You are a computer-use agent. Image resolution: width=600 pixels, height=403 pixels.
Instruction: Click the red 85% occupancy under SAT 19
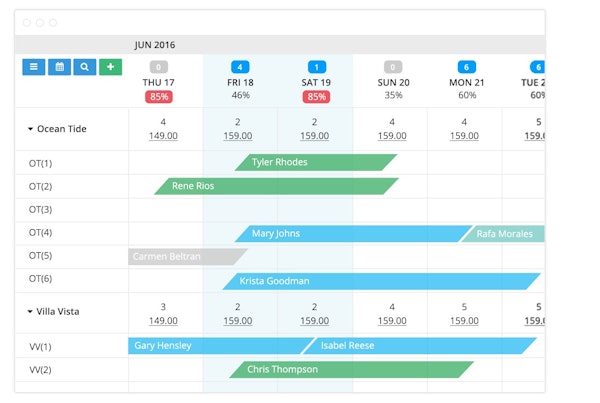[316, 96]
